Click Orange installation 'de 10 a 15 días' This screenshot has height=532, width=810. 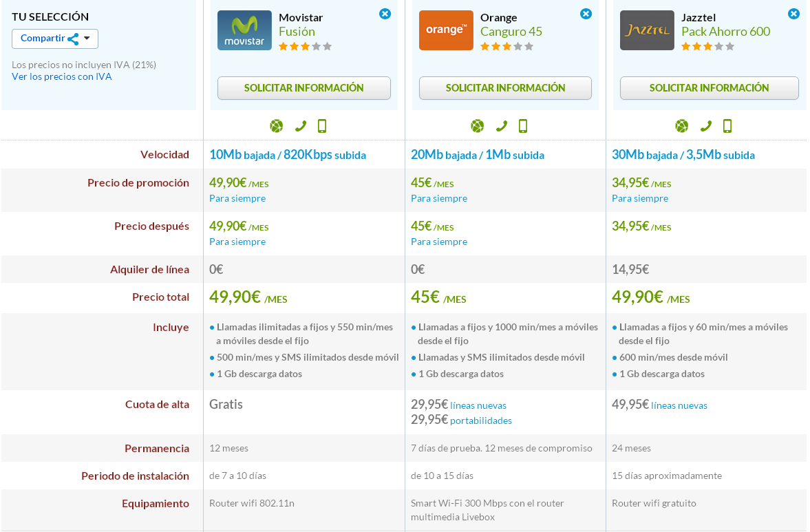pyautogui.click(x=442, y=476)
